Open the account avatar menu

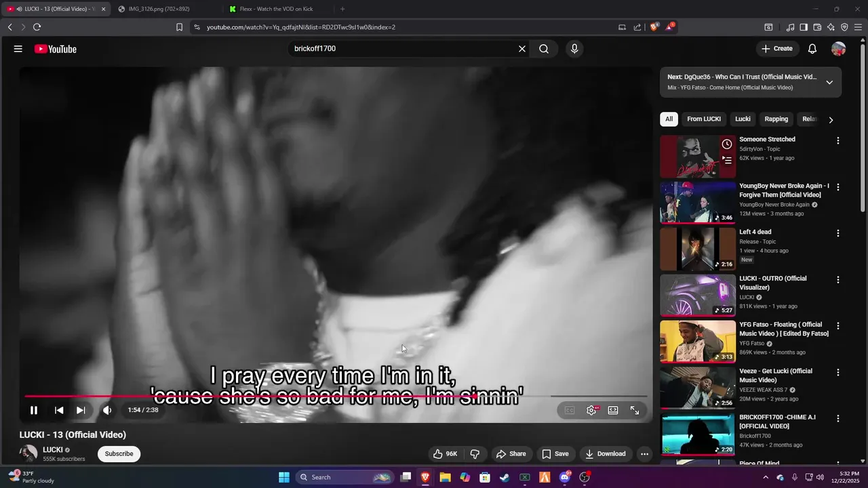[x=839, y=49]
